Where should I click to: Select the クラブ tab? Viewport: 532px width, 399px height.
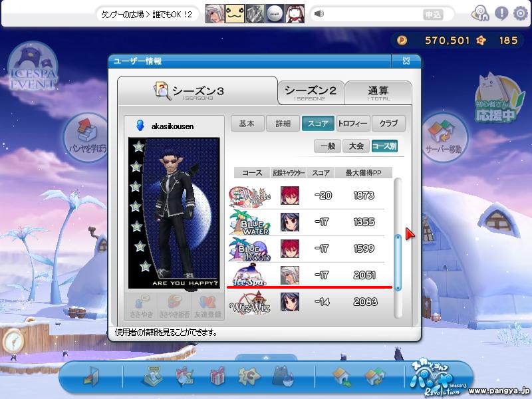coord(388,124)
